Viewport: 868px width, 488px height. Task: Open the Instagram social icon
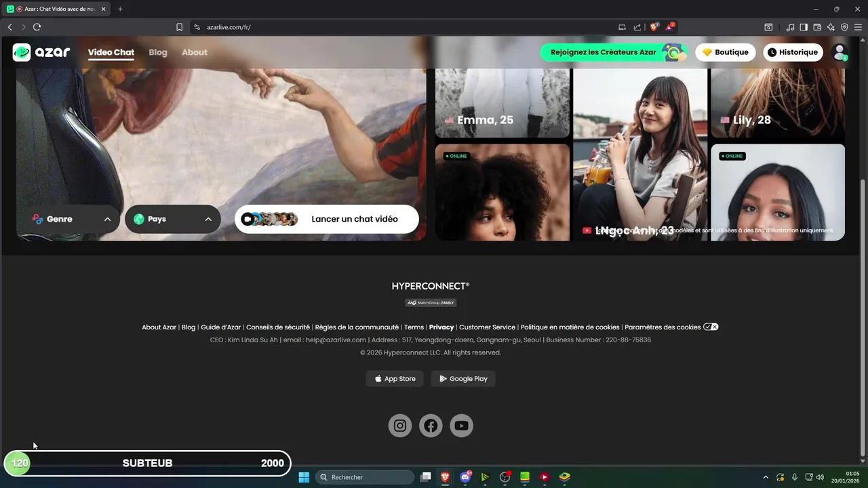pos(400,426)
